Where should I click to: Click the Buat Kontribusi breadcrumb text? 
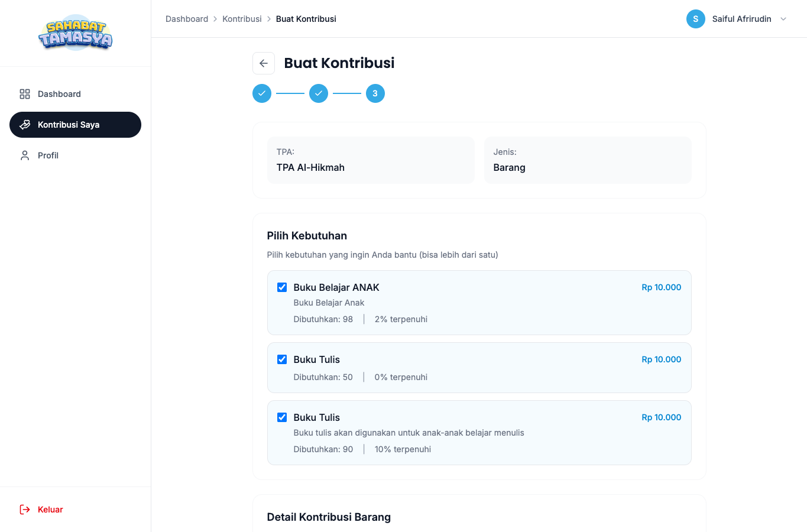click(306, 19)
